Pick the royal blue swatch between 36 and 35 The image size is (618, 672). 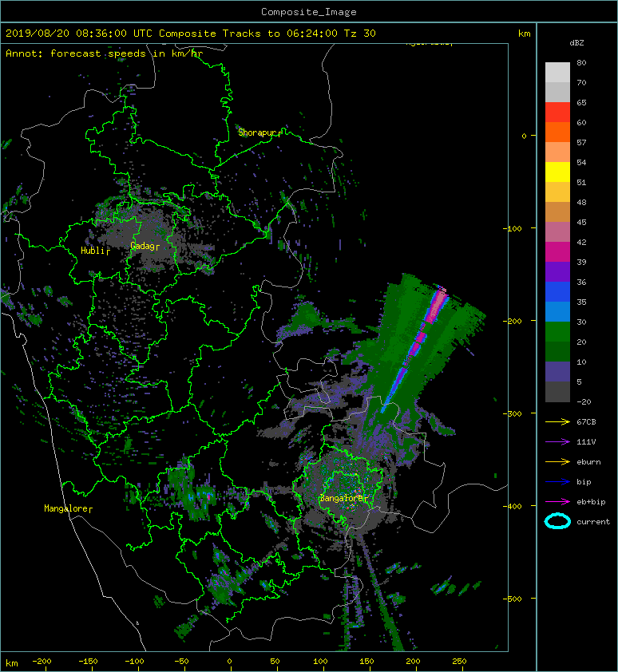click(x=557, y=291)
